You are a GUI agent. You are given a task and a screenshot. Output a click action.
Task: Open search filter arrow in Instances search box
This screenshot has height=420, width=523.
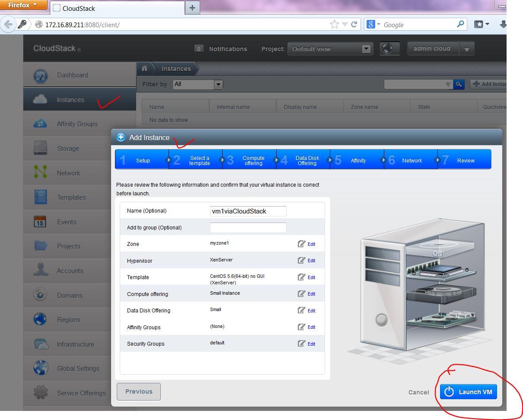point(448,85)
